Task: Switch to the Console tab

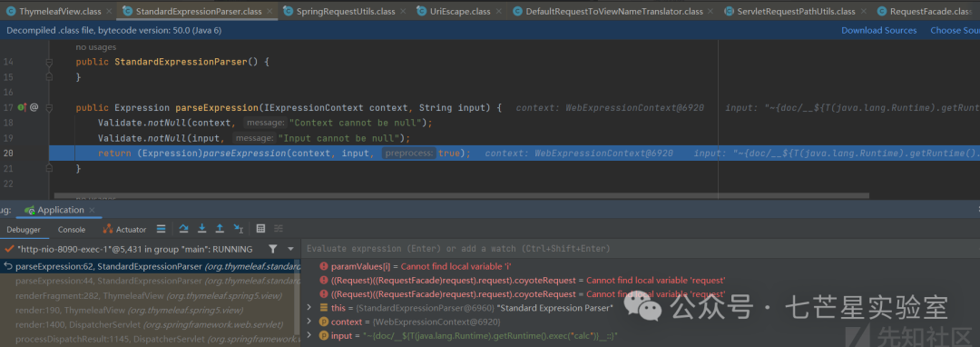Action: [72, 230]
